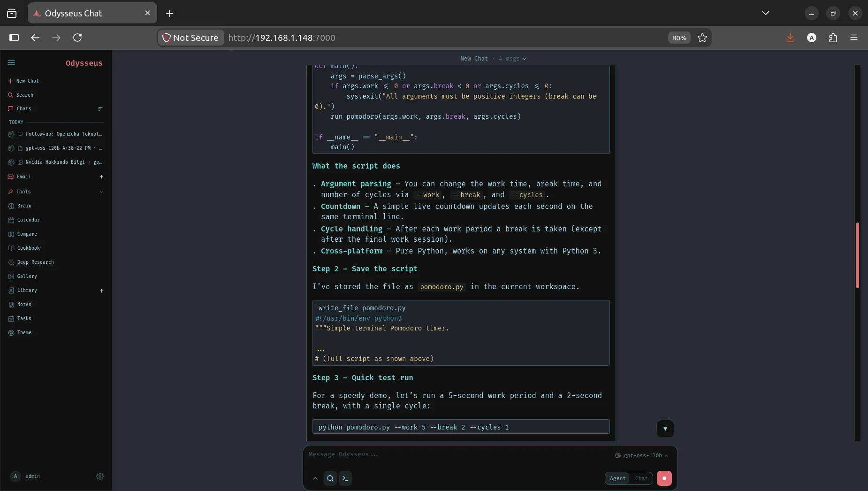Click the browser Back arrow
868x491 pixels.
click(x=35, y=38)
